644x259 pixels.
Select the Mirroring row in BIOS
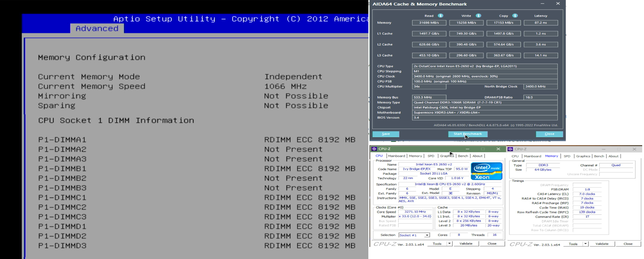tap(183, 96)
